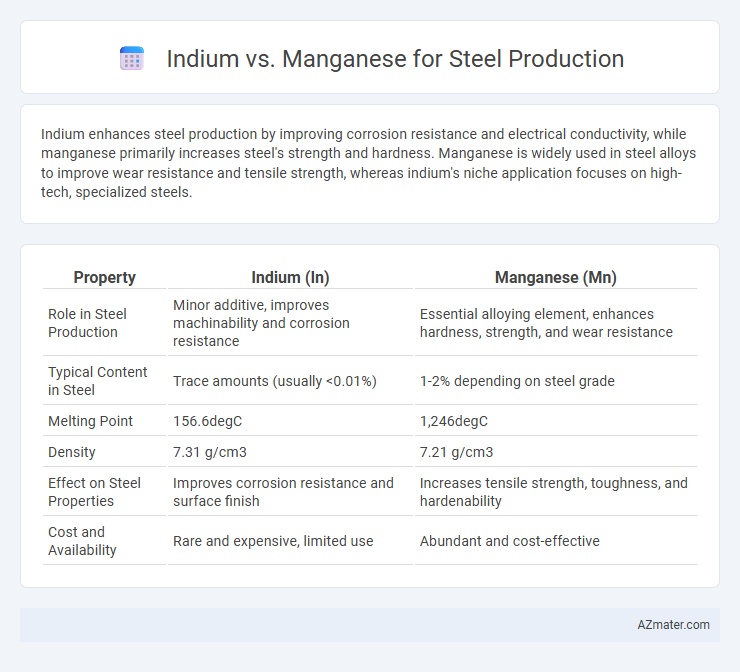Click the title 'Indium vs. Manganese for Steel Production'

(x=395, y=59)
